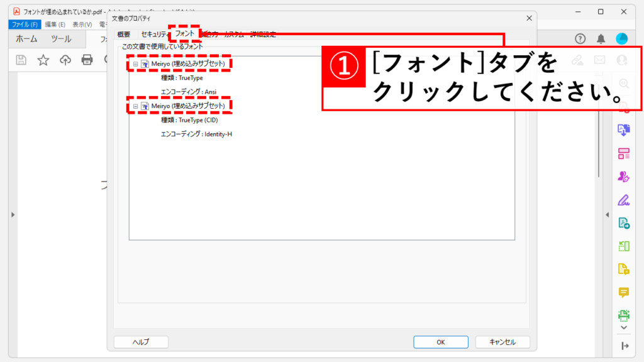Screen dimensions: 644x362
Task: Expand more tools with the down chevron
Action: [624, 327]
